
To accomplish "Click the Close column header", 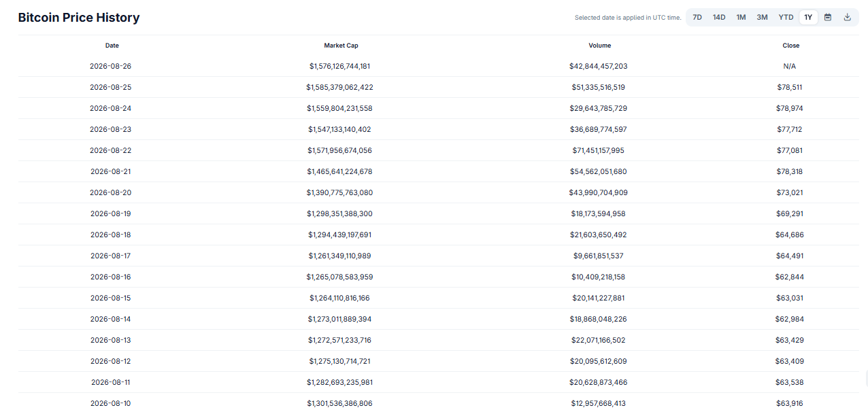I will [790, 46].
